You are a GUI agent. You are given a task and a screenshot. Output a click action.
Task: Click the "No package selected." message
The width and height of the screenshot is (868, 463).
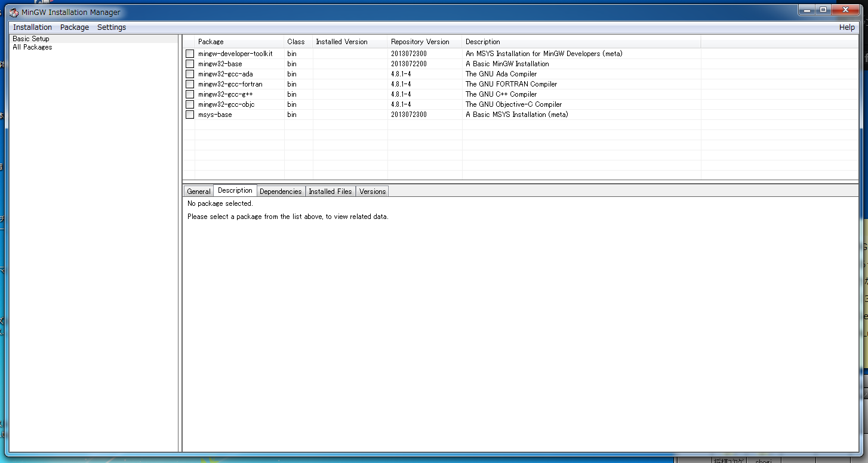[220, 203]
